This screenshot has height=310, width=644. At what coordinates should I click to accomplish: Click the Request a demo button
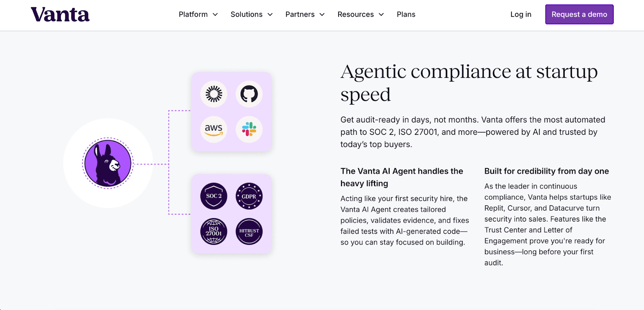(x=579, y=14)
